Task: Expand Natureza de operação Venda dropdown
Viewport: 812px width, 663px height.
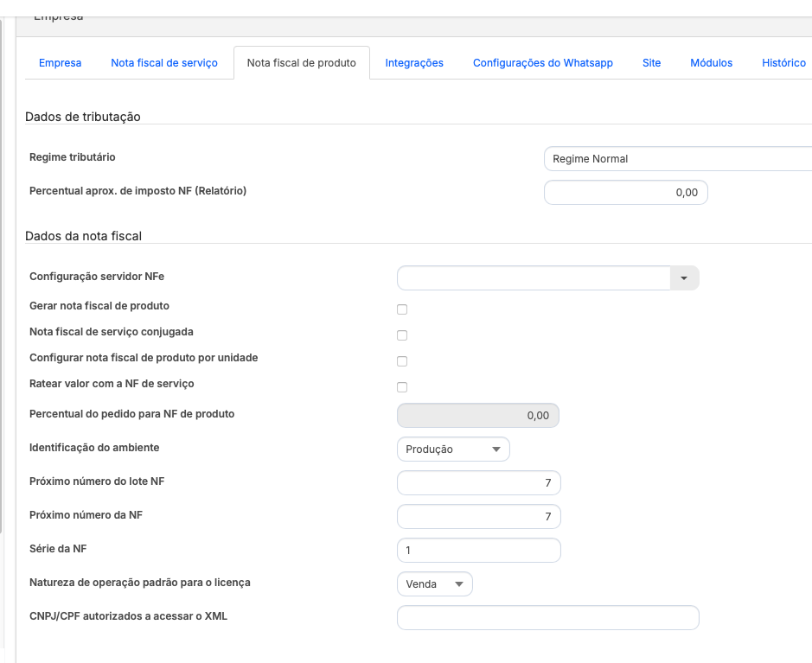Action: 434,584
